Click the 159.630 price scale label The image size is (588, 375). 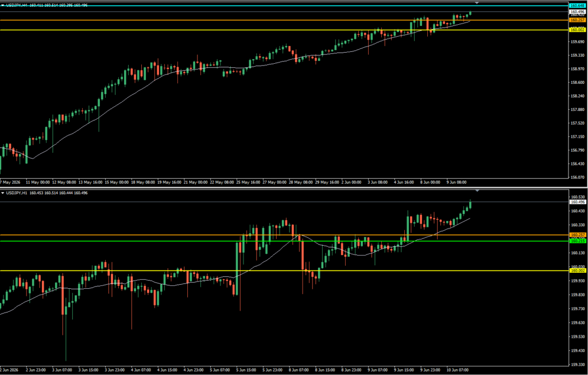578,323
